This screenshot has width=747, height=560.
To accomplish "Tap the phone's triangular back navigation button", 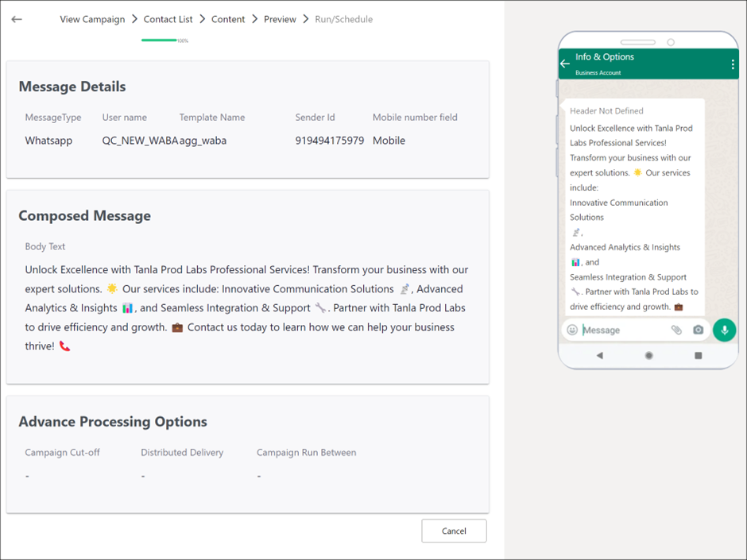I will tap(600, 355).
